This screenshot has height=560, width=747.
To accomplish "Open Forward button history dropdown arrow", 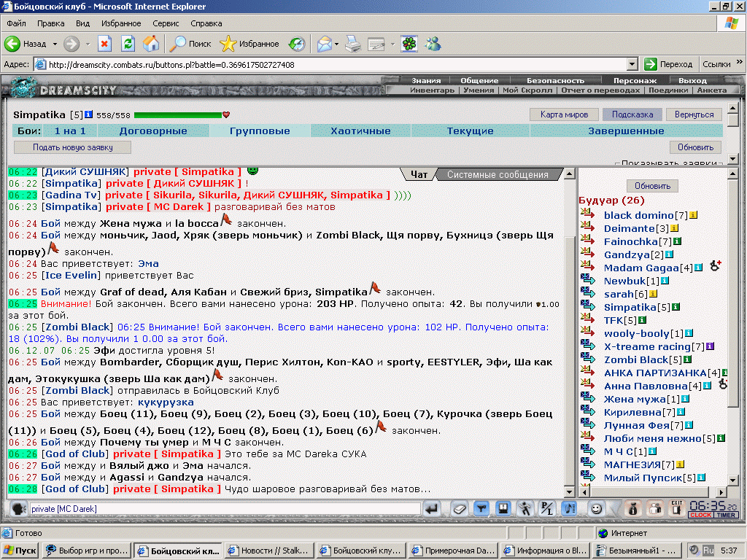I will pyautogui.click(x=88, y=44).
